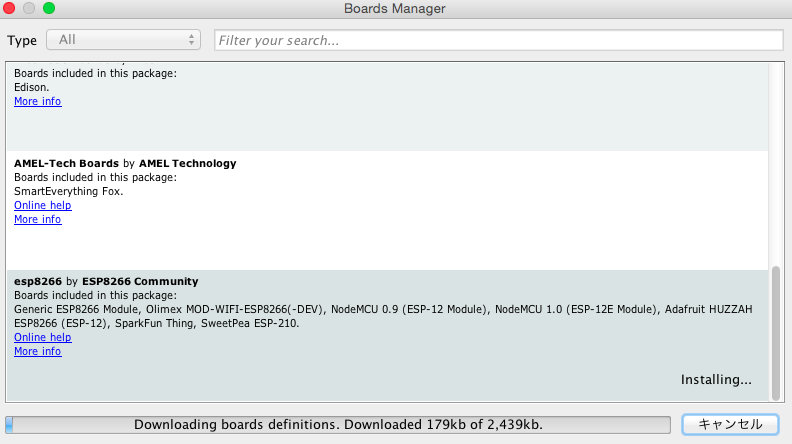Click the "Installing..." status text
792x444 pixels.
(x=716, y=380)
